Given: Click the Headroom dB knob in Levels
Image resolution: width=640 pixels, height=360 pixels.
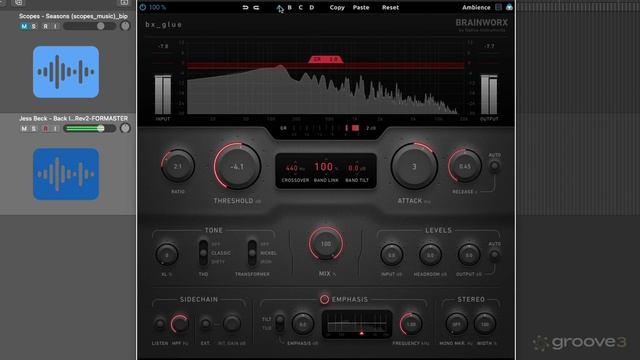Looking at the screenshot, I should click(x=430, y=255).
